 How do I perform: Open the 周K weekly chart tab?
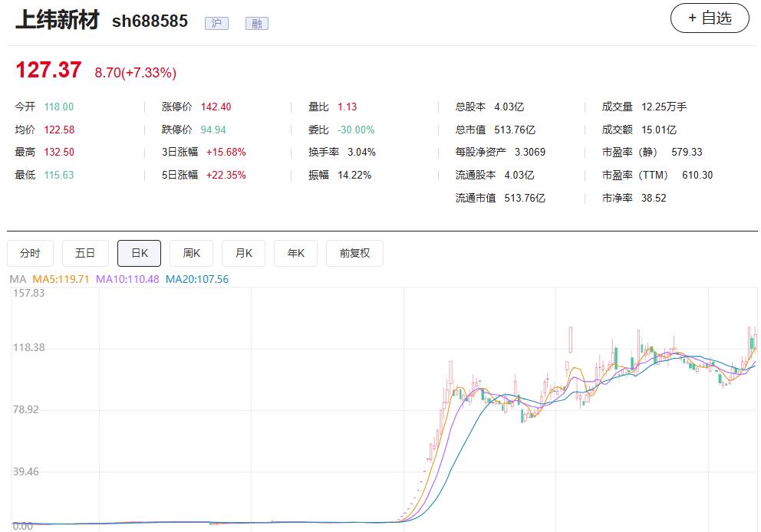(x=191, y=253)
